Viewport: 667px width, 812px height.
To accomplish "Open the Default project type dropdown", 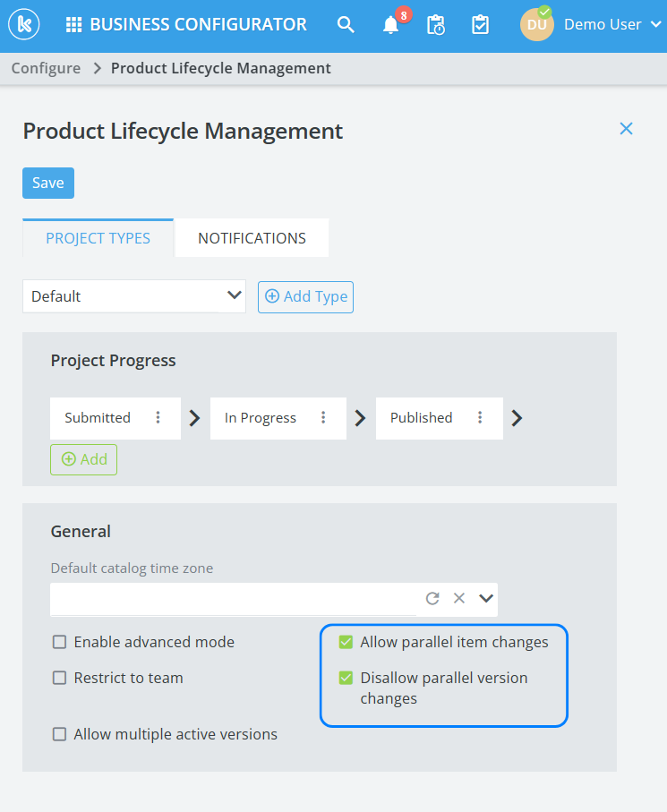I will click(x=134, y=295).
